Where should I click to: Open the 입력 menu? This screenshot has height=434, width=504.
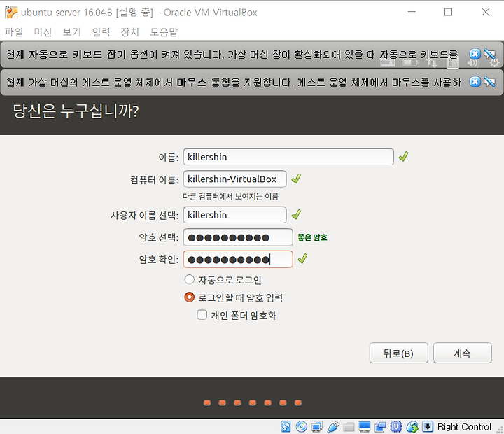101,31
